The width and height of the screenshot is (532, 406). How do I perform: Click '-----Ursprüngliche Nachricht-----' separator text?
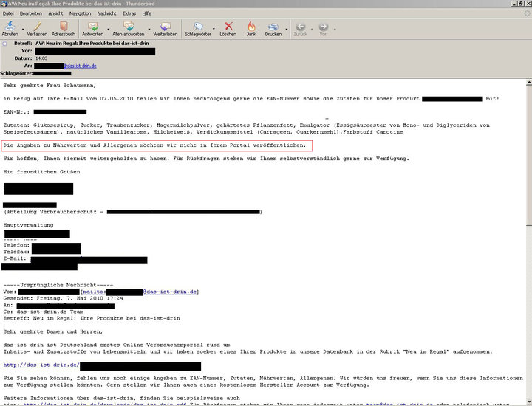pos(58,285)
